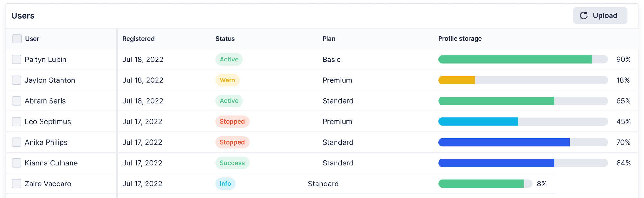This screenshot has height=198, width=644.
Task: Open Jaylon Stanton's user profile
Action: tap(50, 80)
